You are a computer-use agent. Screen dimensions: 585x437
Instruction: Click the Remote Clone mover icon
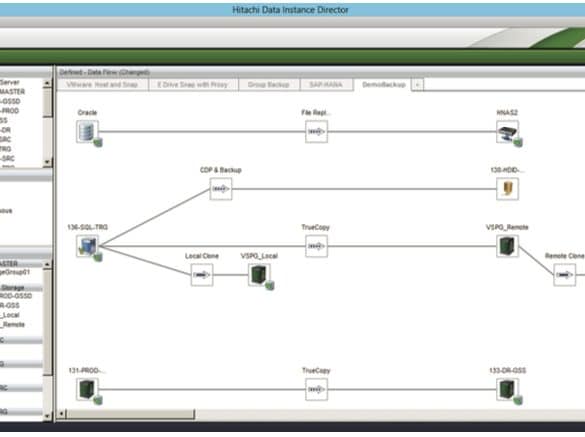pyautogui.click(x=564, y=275)
